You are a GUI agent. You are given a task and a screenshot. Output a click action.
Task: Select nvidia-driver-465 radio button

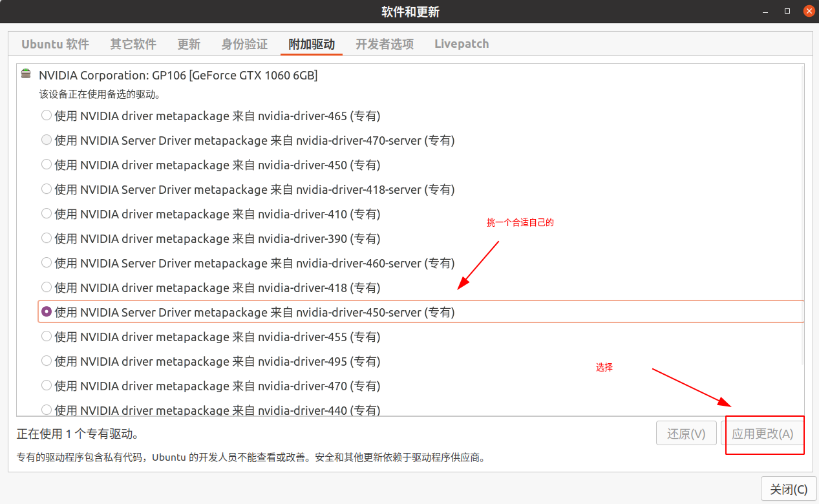point(47,115)
